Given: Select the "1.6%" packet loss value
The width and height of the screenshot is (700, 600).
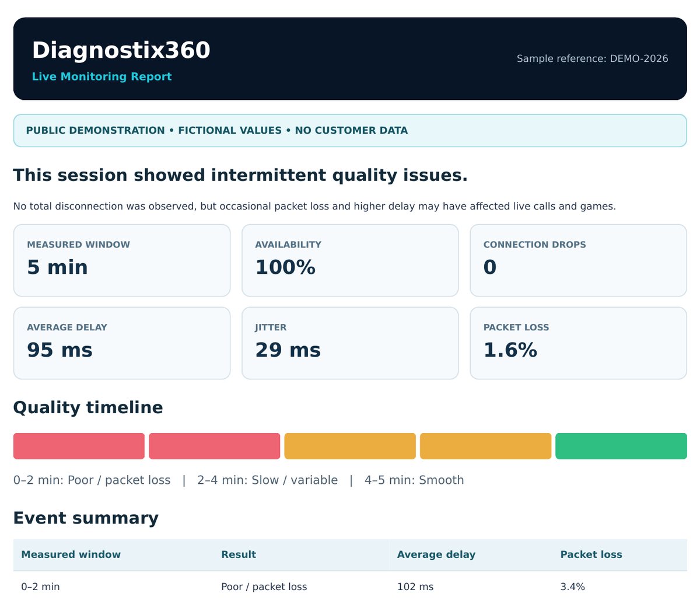Looking at the screenshot, I should click(x=510, y=350).
